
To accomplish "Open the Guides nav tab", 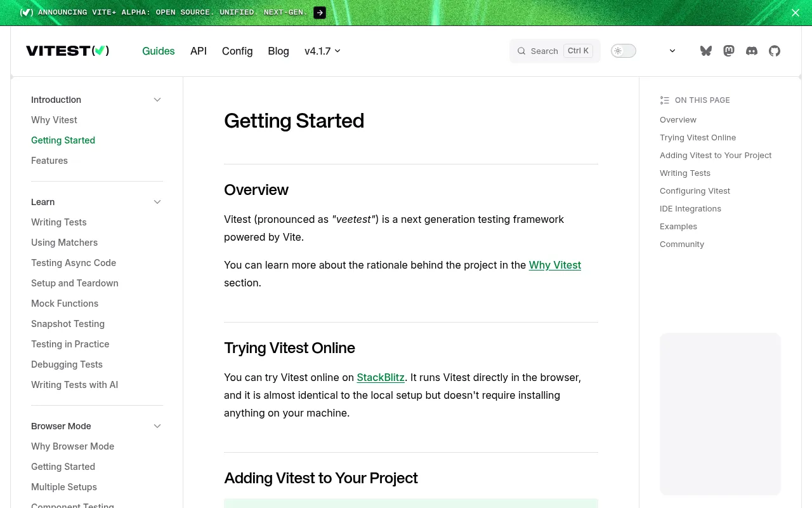I will (159, 51).
